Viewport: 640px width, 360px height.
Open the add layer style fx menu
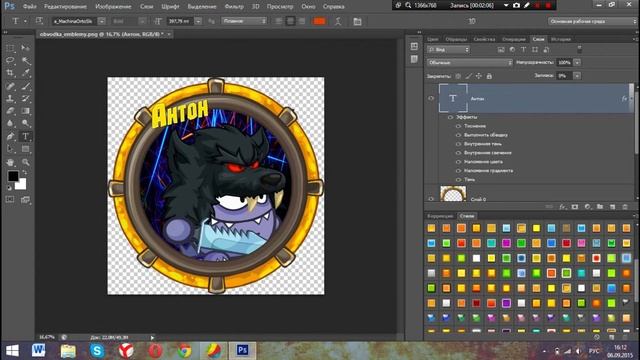pos(562,207)
